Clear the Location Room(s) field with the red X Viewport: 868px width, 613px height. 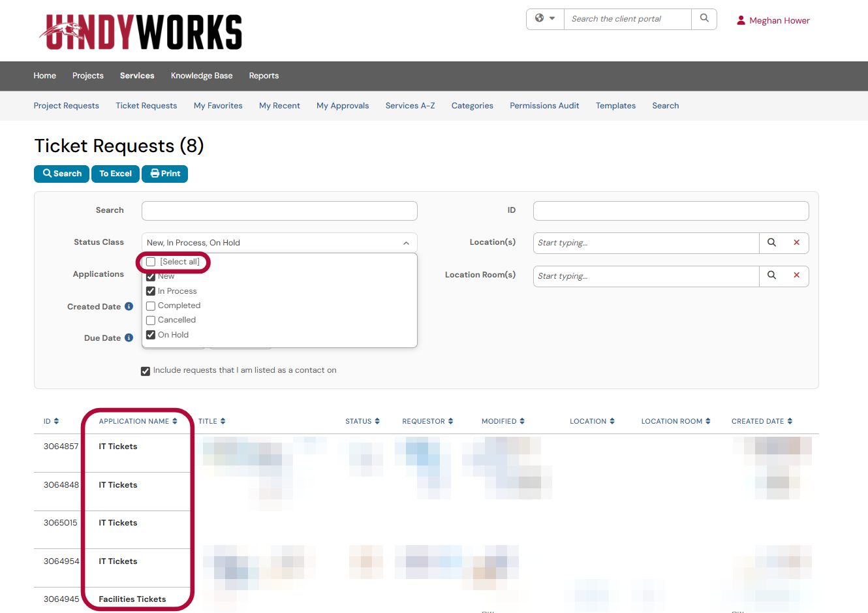tap(796, 276)
